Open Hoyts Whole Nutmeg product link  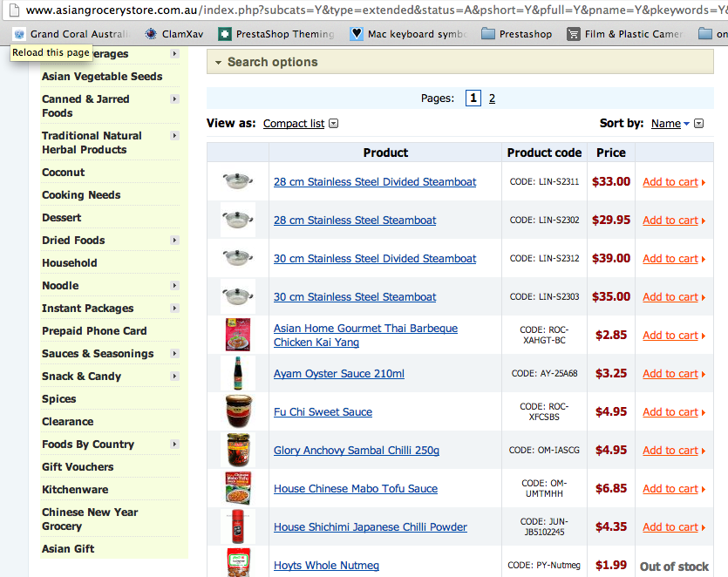[x=326, y=566]
